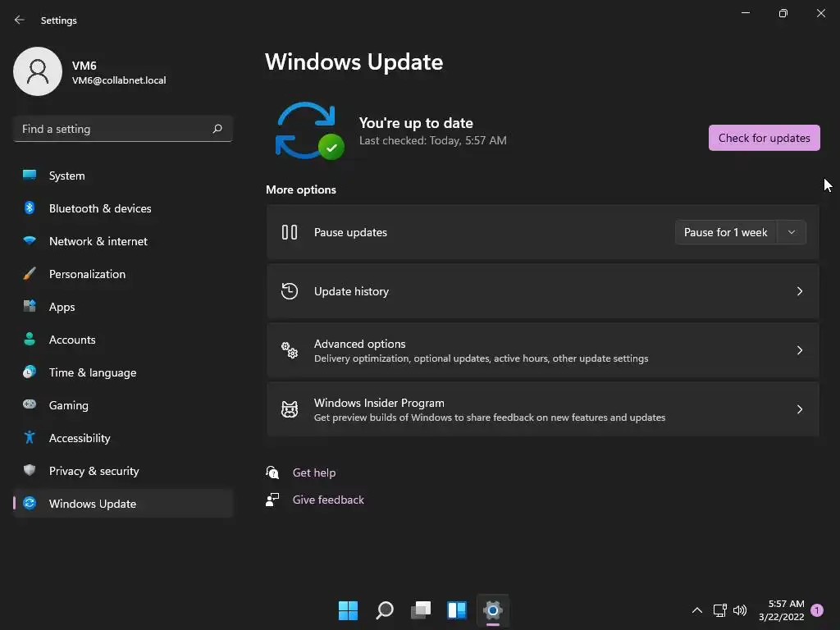Focus the Find a setting search box
Screen dimensions: 840x630
(123, 129)
